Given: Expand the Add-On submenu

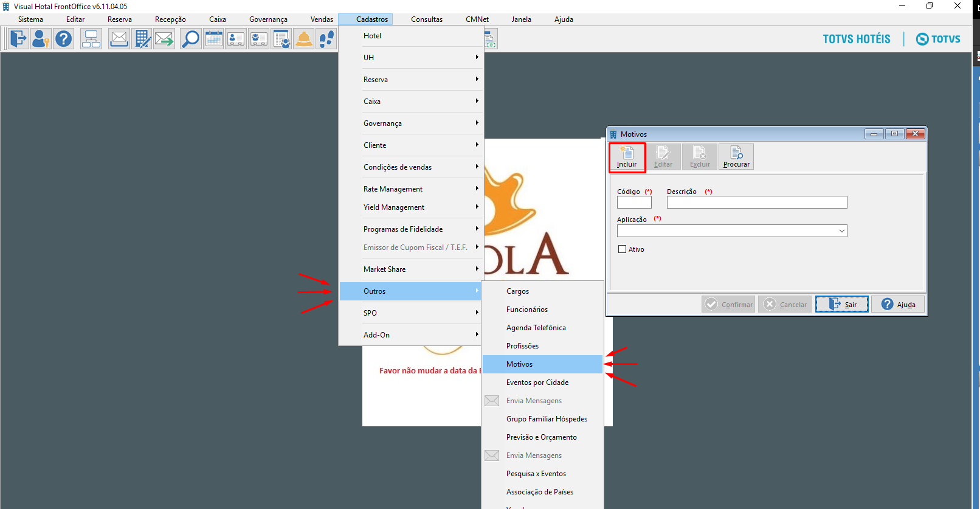Looking at the screenshot, I should (x=411, y=335).
